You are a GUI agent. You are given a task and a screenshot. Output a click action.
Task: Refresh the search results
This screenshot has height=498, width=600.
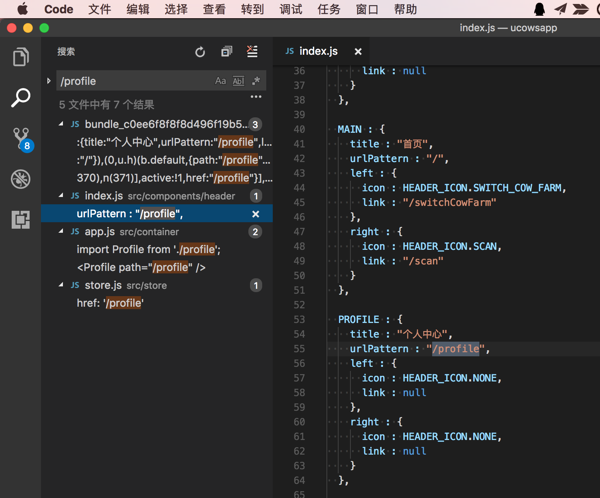tap(200, 52)
